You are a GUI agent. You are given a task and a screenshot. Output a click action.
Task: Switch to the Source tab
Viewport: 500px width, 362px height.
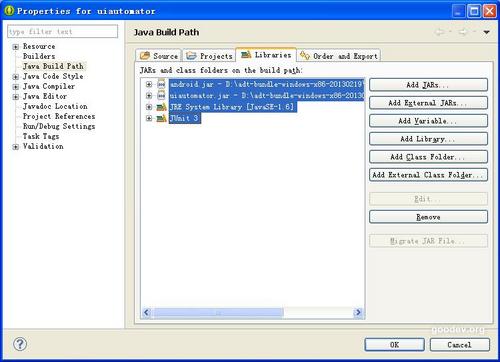point(159,56)
